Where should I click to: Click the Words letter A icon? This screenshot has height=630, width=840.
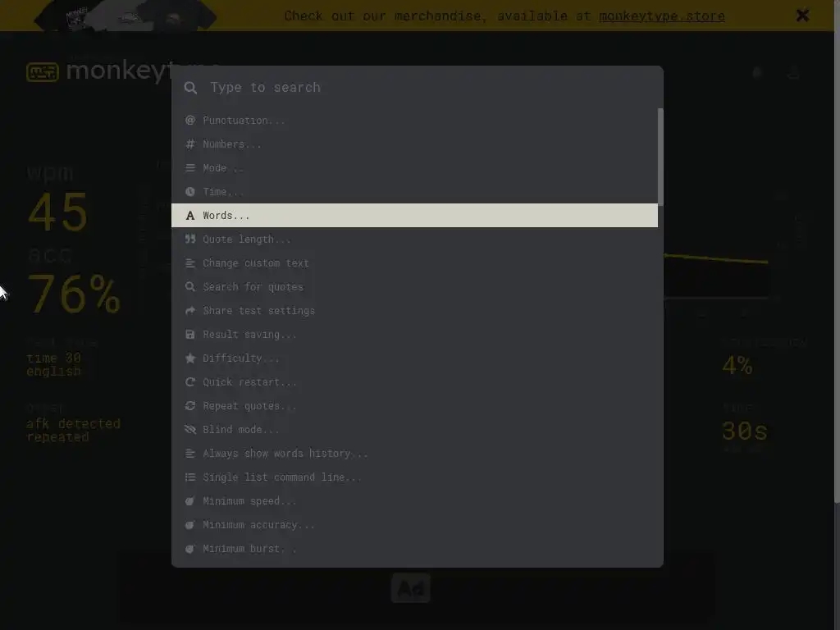coord(190,216)
